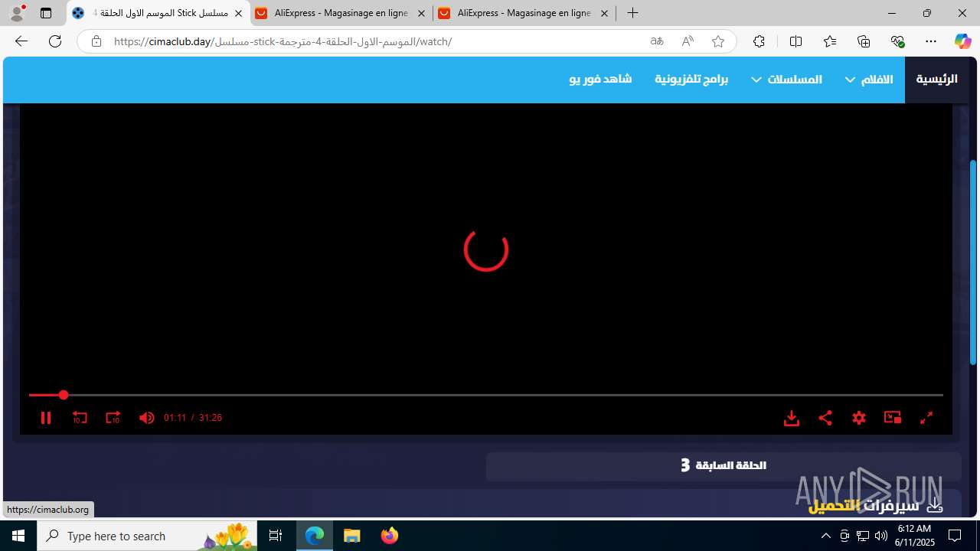The image size is (980, 551).
Task: Seek on the video progress bar
Action: 486,395
